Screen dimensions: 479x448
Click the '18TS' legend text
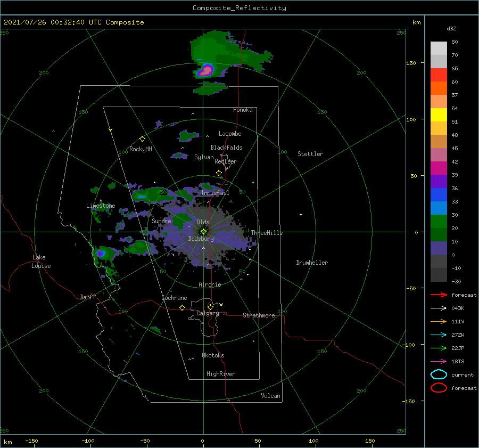458,362
